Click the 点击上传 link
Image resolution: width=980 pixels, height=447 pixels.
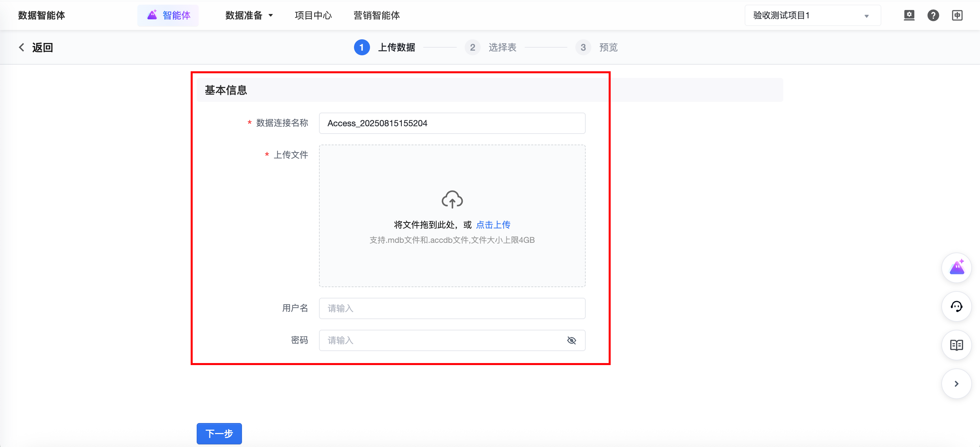(493, 224)
